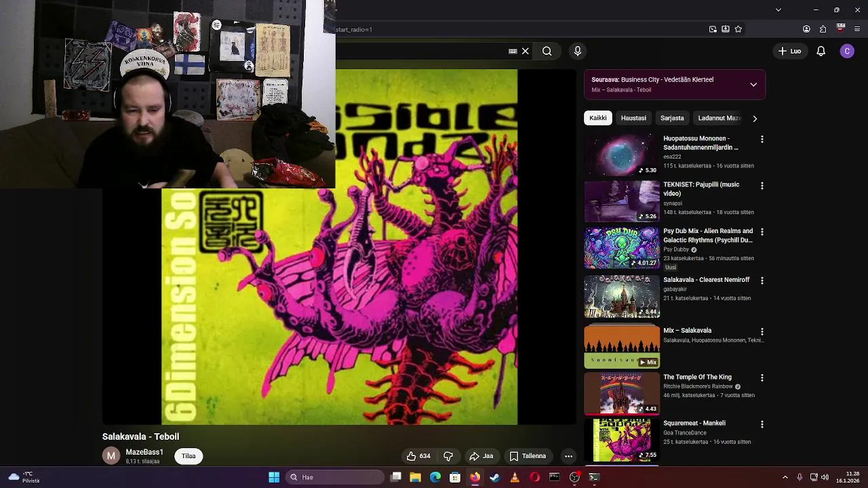The width and height of the screenshot is (868, 488).
Task: Open Microsoft Edge from the taskbar
Action: coord(435,477)
